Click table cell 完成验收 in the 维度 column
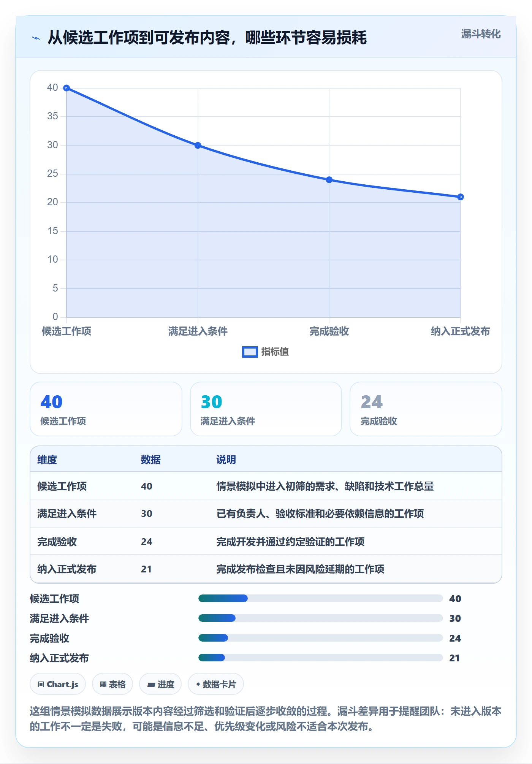 [x=57, y=542]
